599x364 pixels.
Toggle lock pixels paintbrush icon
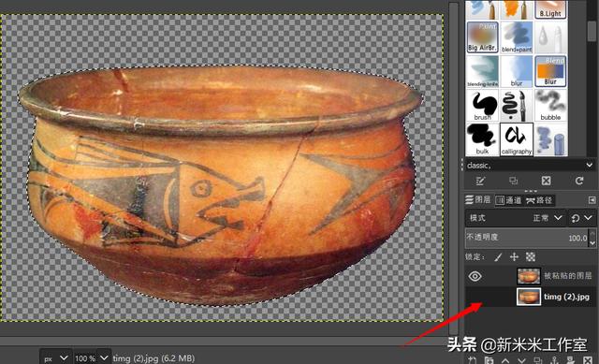498,257
